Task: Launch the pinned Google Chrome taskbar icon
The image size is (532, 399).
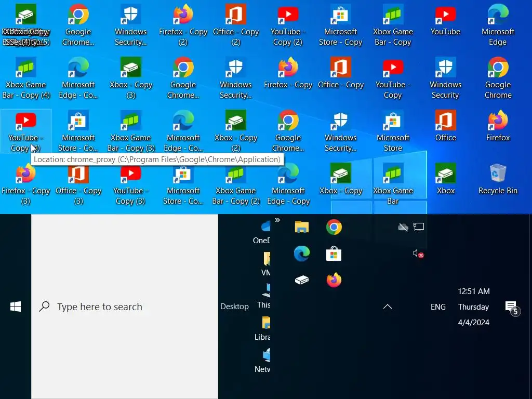Action: pos(334,227)
